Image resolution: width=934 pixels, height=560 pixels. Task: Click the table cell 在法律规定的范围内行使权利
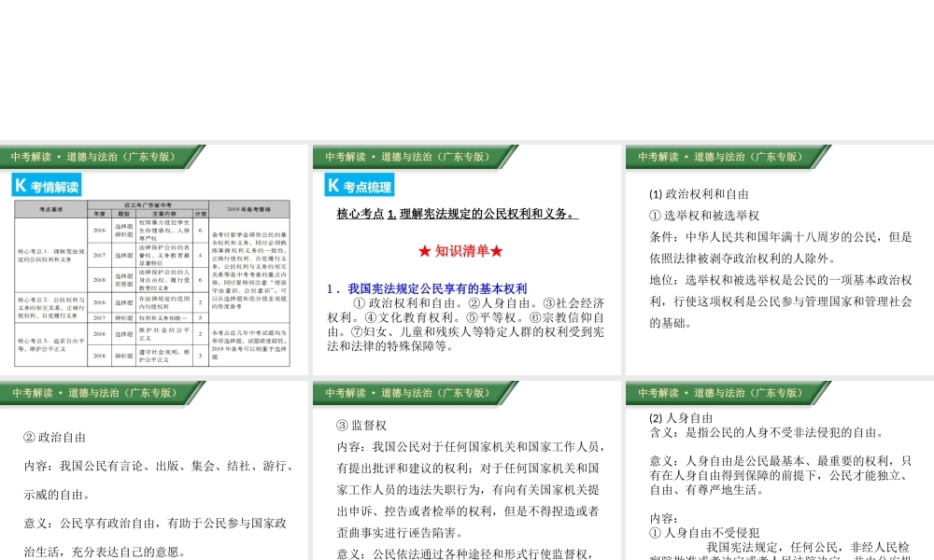(x=163, y=302)
